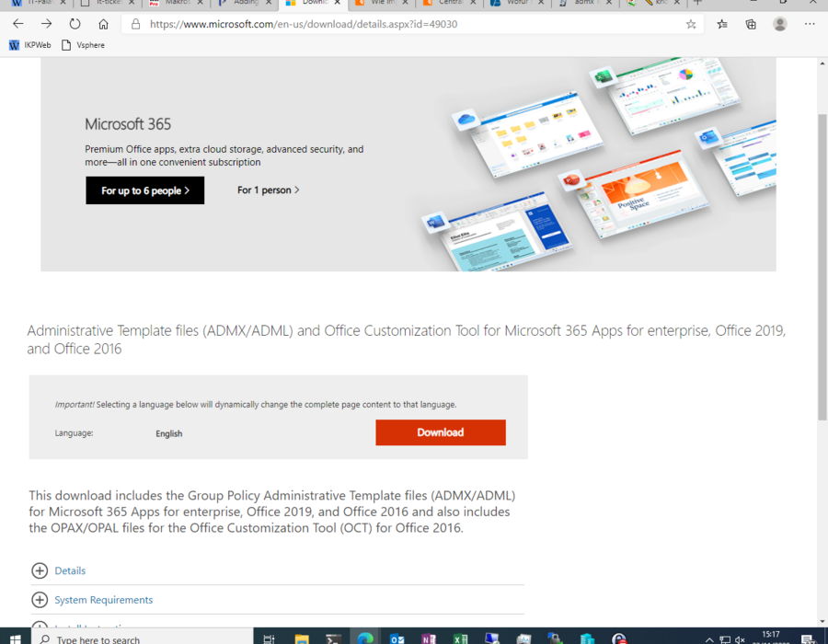Switch to the Wie im tab
828x644 pixels.
pyautogui.click(x=383, y=3)
